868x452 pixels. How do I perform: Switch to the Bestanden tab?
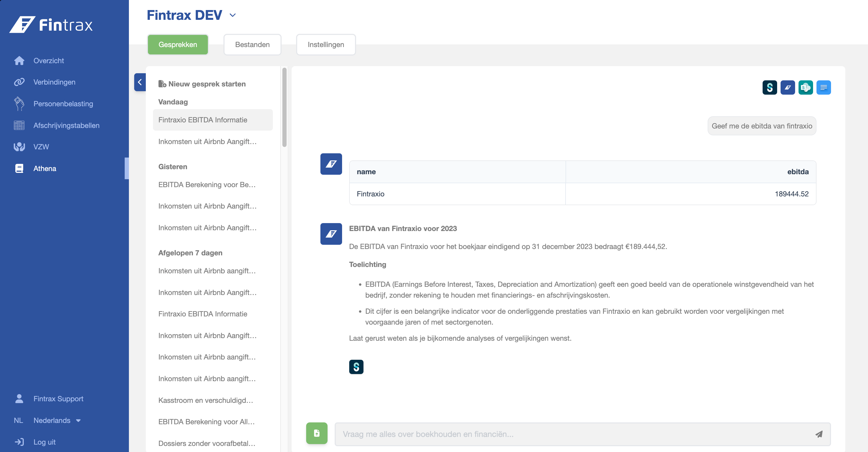point(252,44)
